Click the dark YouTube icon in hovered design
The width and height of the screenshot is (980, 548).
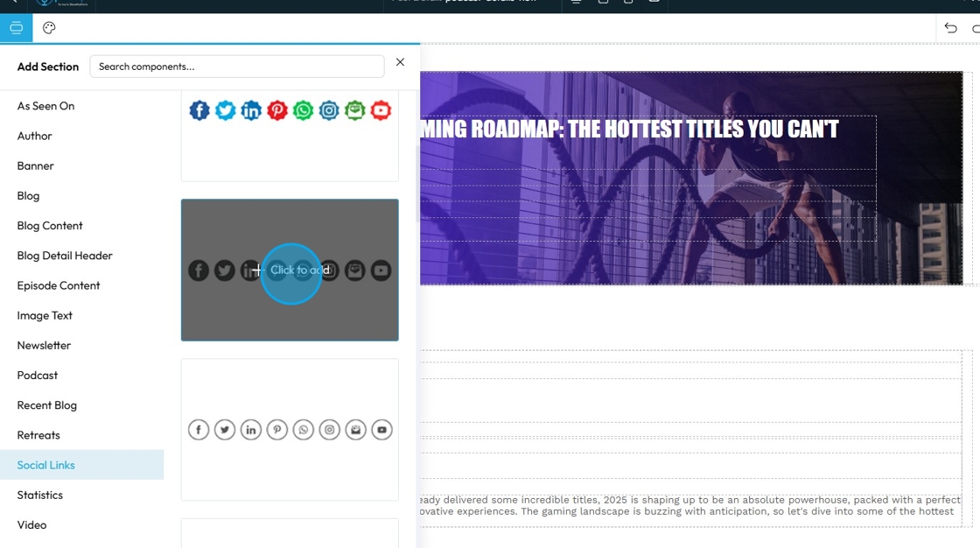click(381, 270)
